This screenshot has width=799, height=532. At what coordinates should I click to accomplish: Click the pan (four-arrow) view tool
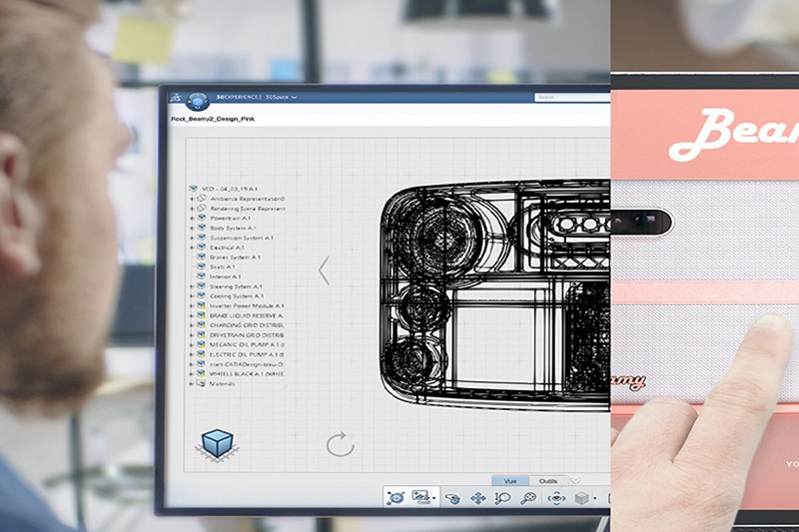click(477, 498)
